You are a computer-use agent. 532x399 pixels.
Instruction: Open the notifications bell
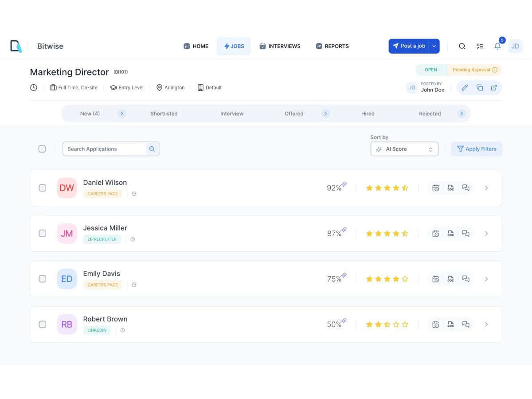pyautogui.click(x=498, y=46)
